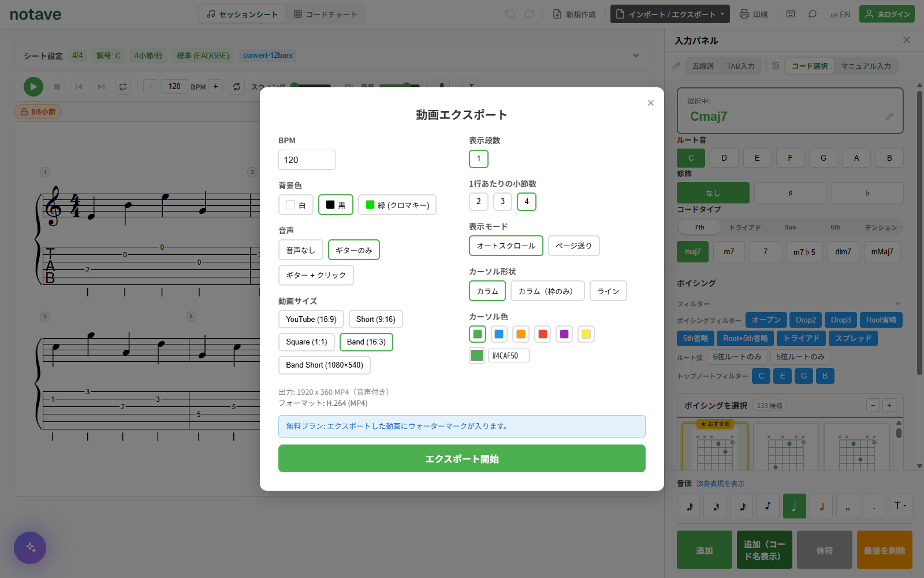Select 白 background color option
This screenshot has width=924, height=578.
(296, 205)
